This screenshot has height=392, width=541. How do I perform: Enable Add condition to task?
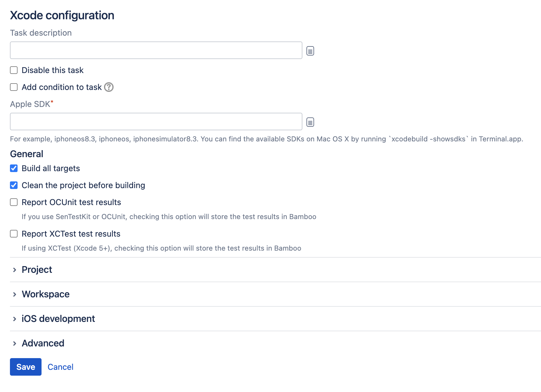pyautogui.click(x=14, y=87)
